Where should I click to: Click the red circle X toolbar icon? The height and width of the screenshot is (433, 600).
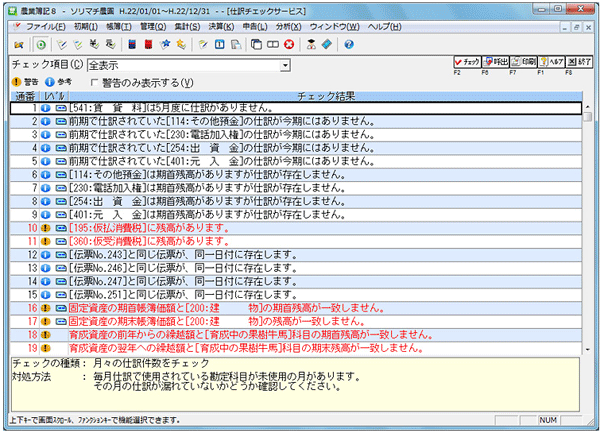pyautogui.click(x=288, y=45)
